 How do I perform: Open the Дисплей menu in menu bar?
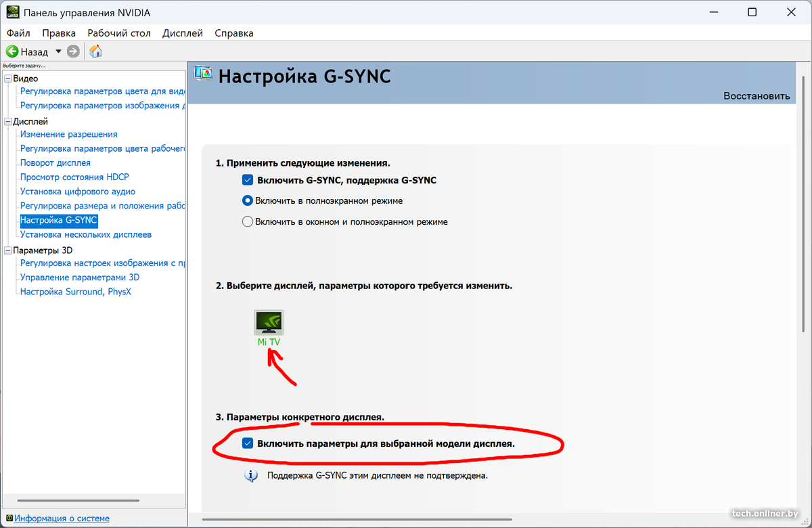pyautogui.click(x=183, y=32)
